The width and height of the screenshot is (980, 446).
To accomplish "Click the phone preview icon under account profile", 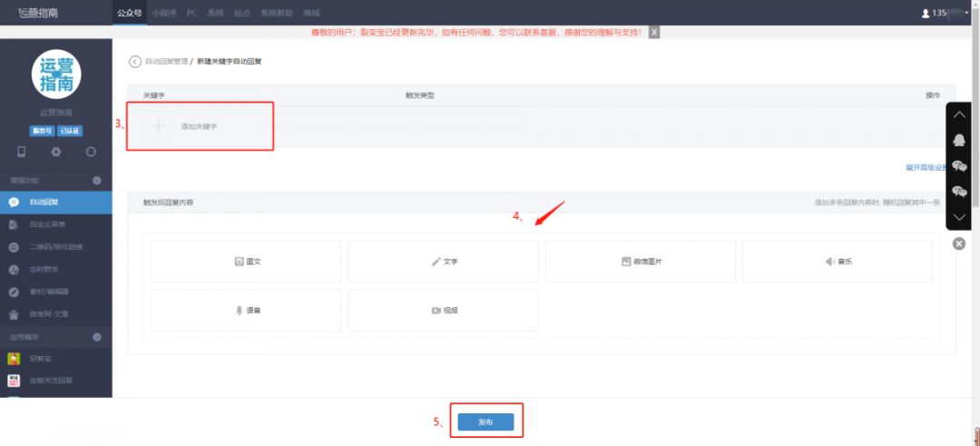I will point(21,152).
